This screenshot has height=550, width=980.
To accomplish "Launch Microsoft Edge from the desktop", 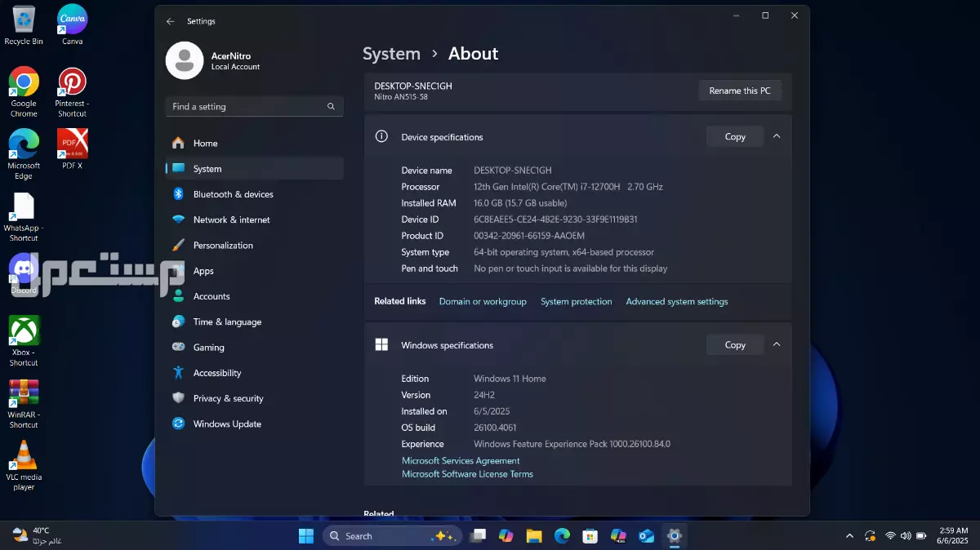I will (24, 154).
